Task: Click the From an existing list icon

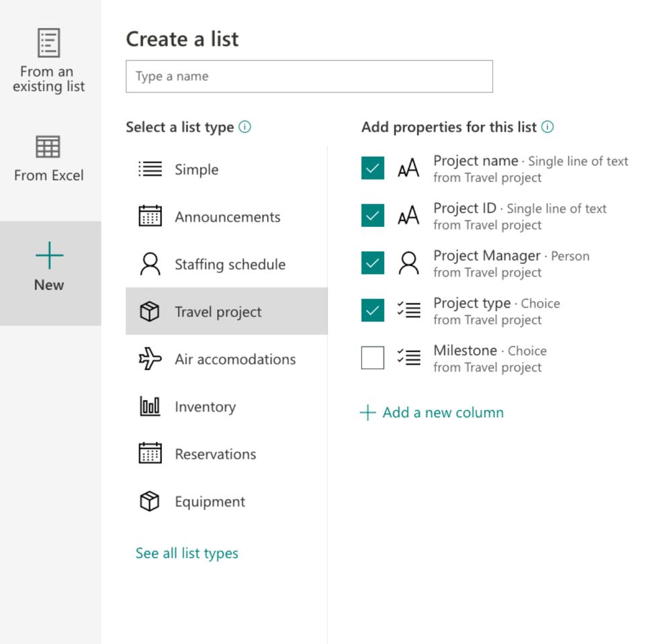Action: tap(48, 43)
